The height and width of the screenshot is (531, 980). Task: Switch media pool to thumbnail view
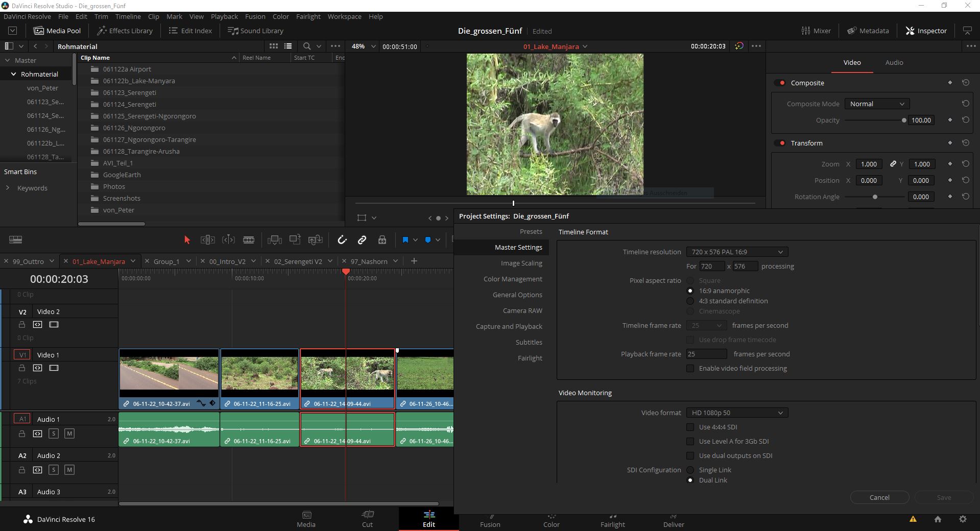point(274,46)
